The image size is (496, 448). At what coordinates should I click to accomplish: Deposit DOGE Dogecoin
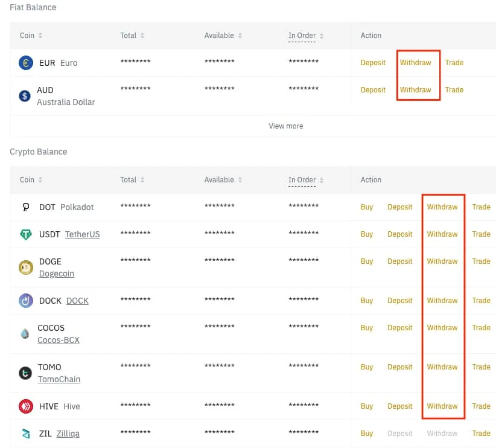click(x=400, y=261)
